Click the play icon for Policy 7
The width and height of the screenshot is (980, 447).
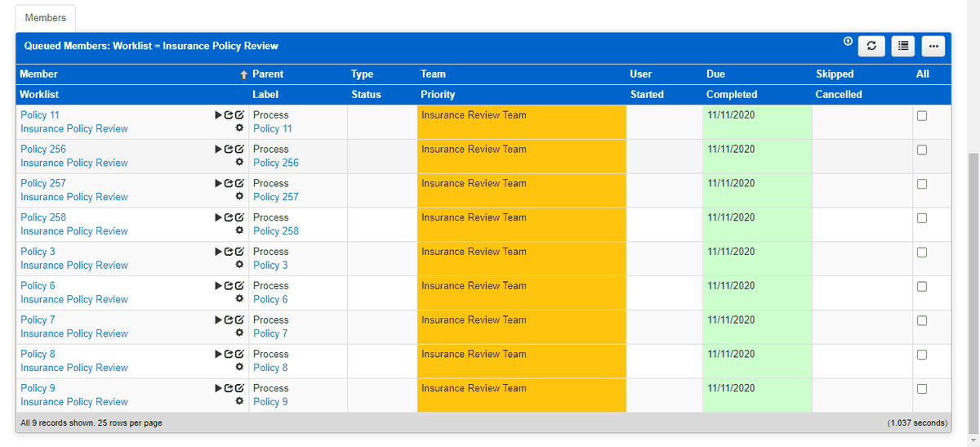tap(218, 320)
